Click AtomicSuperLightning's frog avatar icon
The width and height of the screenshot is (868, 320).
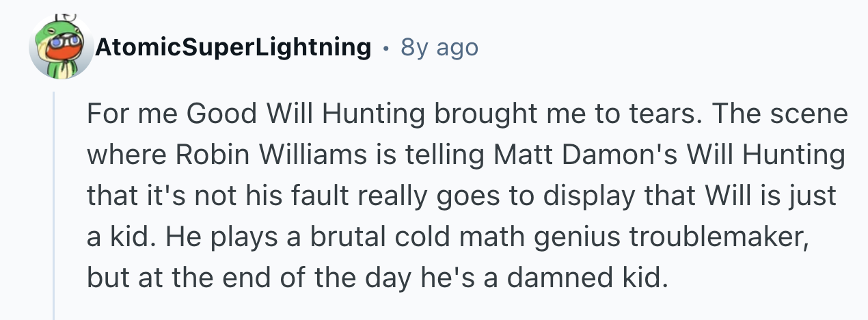(x=62, y=47)
